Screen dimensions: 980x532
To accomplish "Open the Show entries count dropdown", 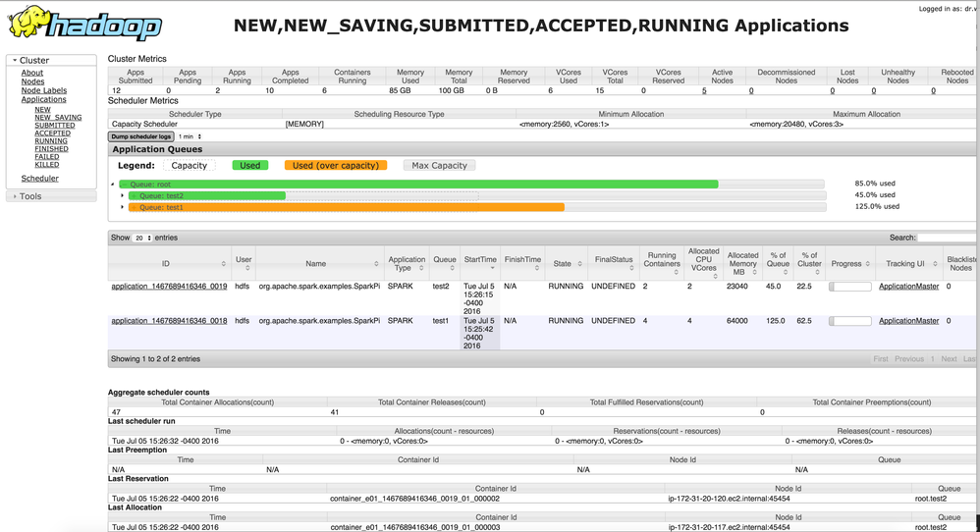I will tap(143, 238).
